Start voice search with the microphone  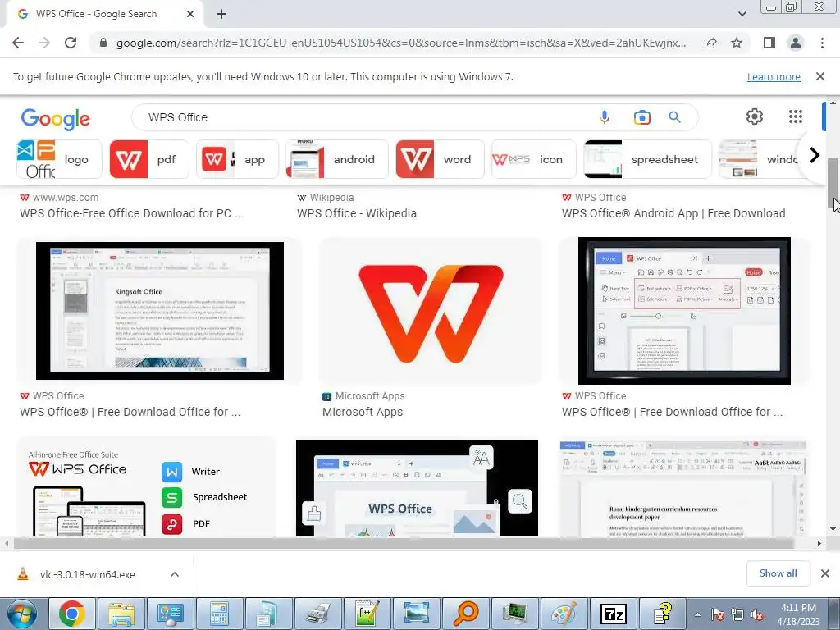[x=605, y=117]
